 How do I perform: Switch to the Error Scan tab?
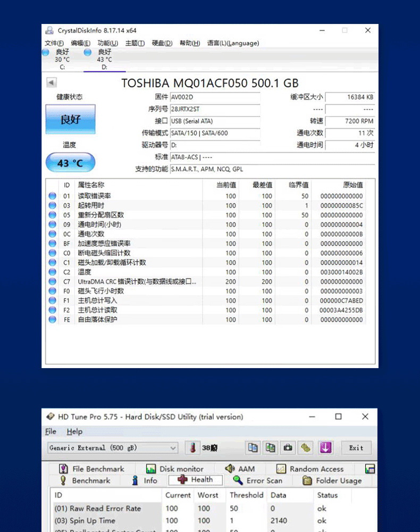258,480
